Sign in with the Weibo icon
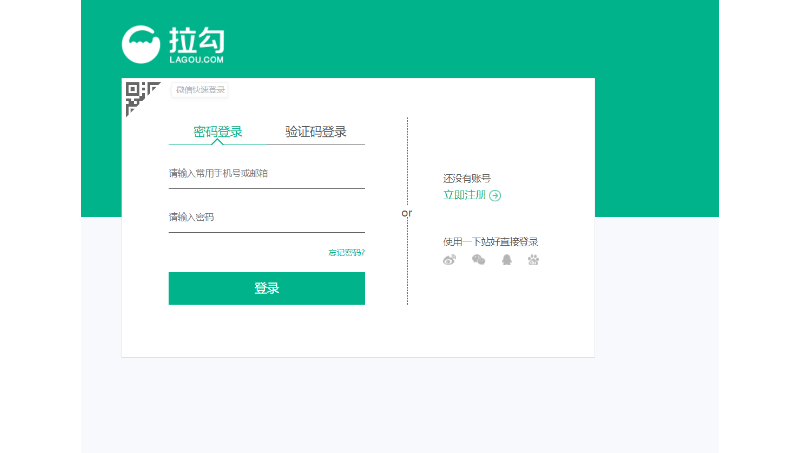This screenshot has height=453, width=800. [449, 260]
